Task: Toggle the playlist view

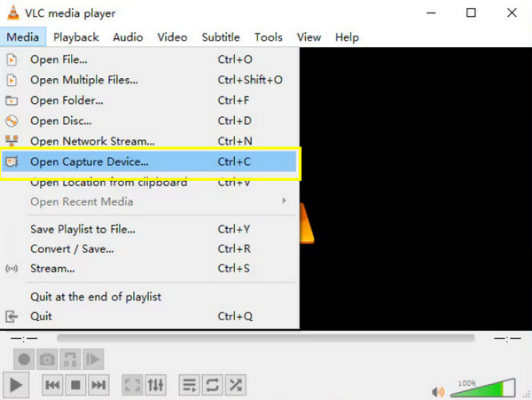Action: [x=189, y=385]
